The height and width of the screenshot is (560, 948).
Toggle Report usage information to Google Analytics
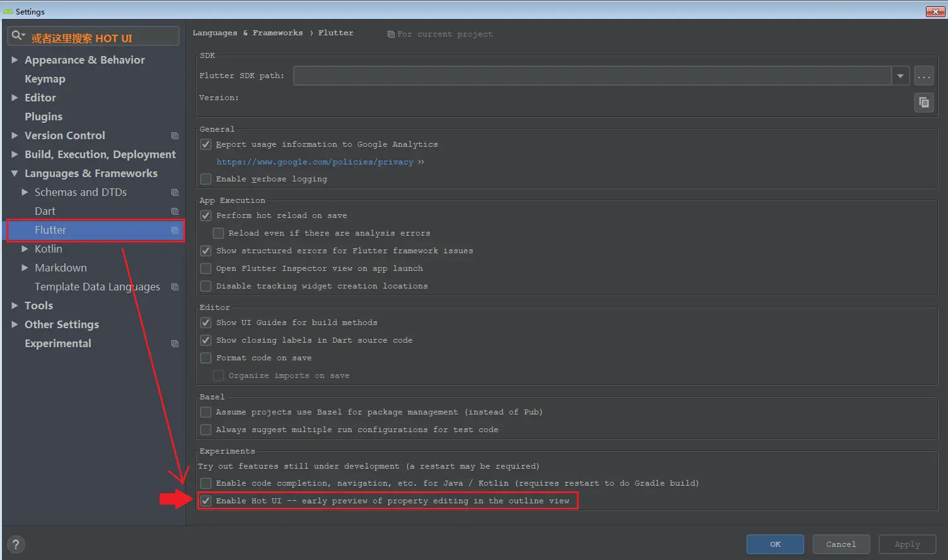point(205,144)
